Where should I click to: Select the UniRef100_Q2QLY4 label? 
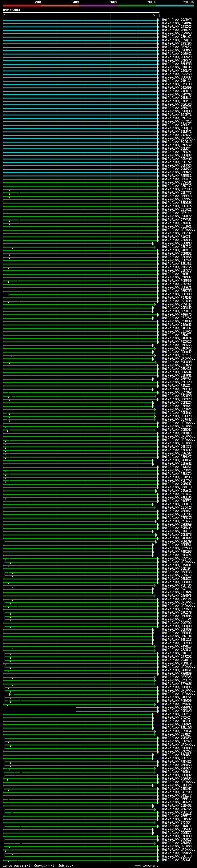click(x=177, y=125)
